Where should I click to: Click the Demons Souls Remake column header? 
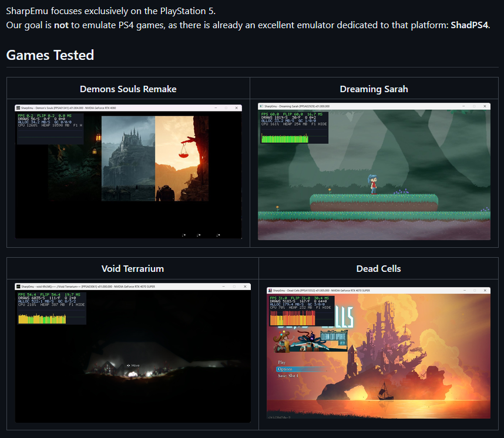pos(128,89)
